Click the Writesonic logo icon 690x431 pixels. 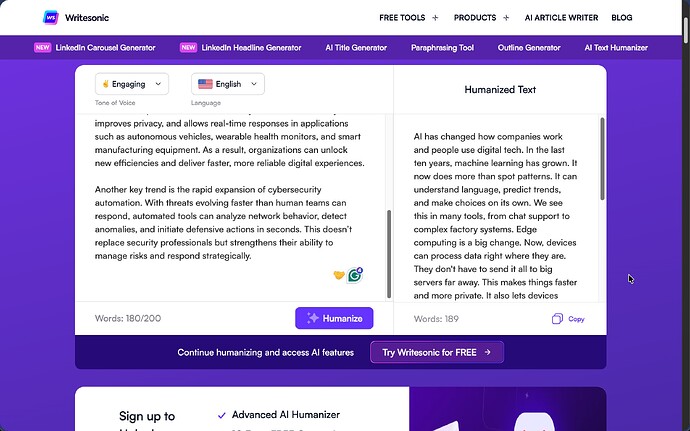(51, 18)
